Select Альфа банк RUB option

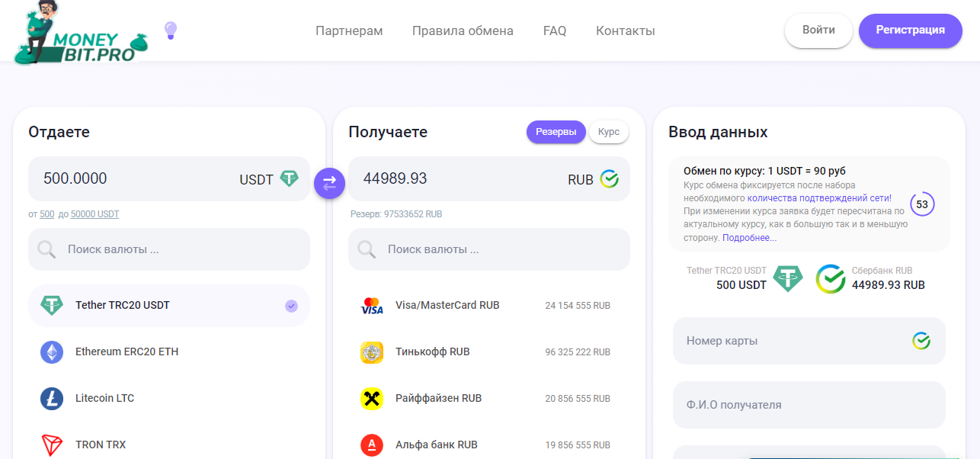489,445
